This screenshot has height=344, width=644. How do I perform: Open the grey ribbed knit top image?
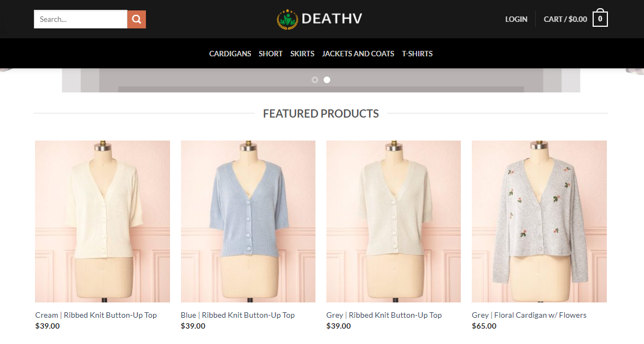(x=394, y=221)
